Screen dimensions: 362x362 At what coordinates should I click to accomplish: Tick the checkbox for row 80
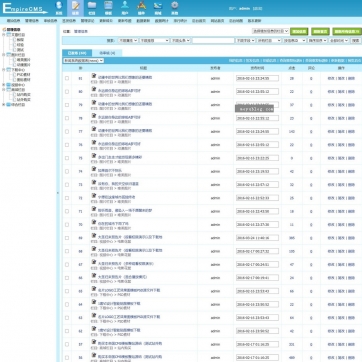[x=67, y=92]
